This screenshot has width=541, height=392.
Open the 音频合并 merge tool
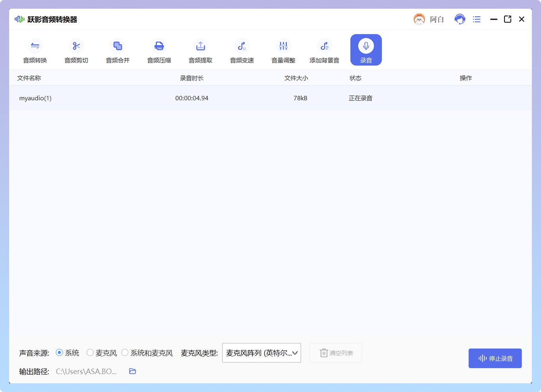coord(118,51)
